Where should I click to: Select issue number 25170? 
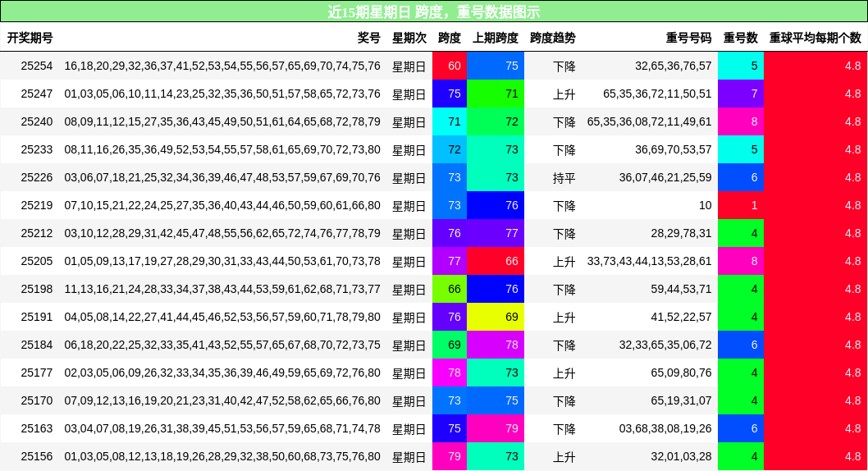37,400
